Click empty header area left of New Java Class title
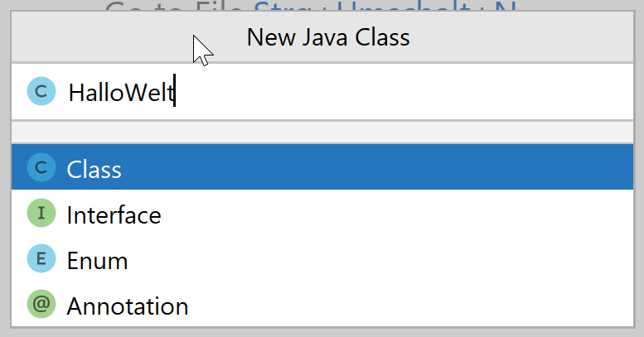The height and width of the screenshot is (337, 644). pos(103,37)
